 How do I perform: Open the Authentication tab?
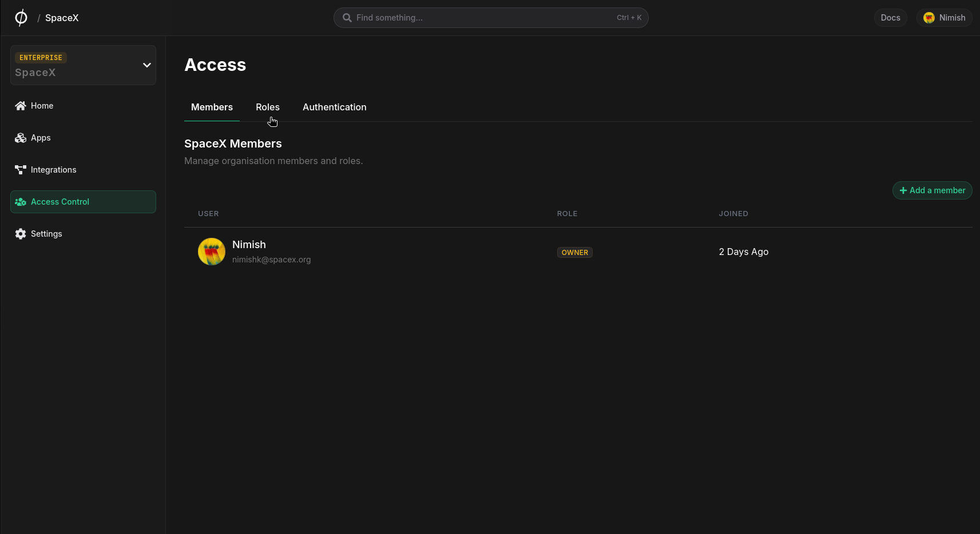pyautogui.click(x=334, y=107)
